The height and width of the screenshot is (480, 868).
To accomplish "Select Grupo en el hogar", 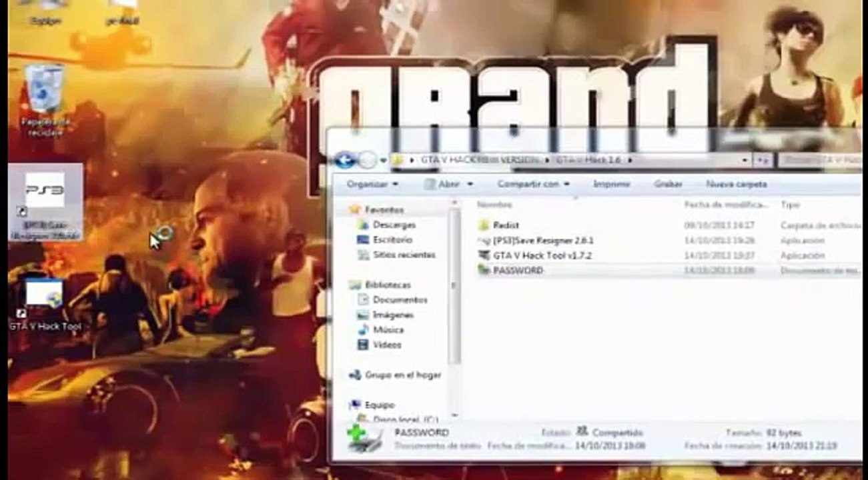I will [x=402, y=375].
